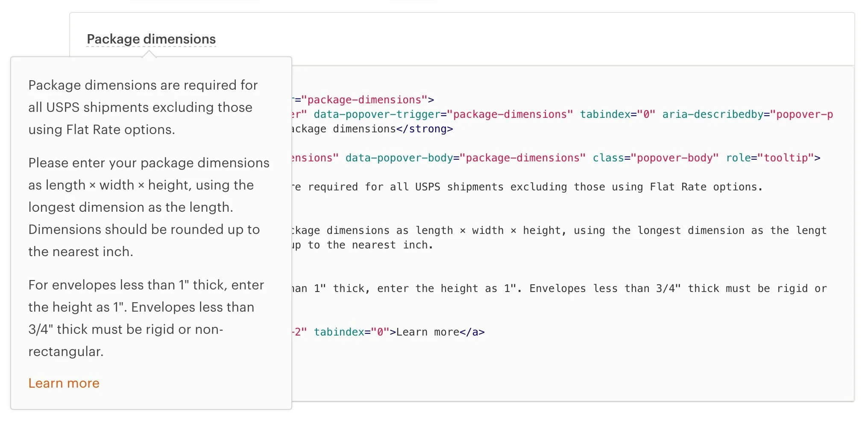Image resolution: width=868 pixels, height=432 pixels.
Task: Click the code line ending 'Learn more</a>'
Action: pyautogui.click(x=389, y=332)
